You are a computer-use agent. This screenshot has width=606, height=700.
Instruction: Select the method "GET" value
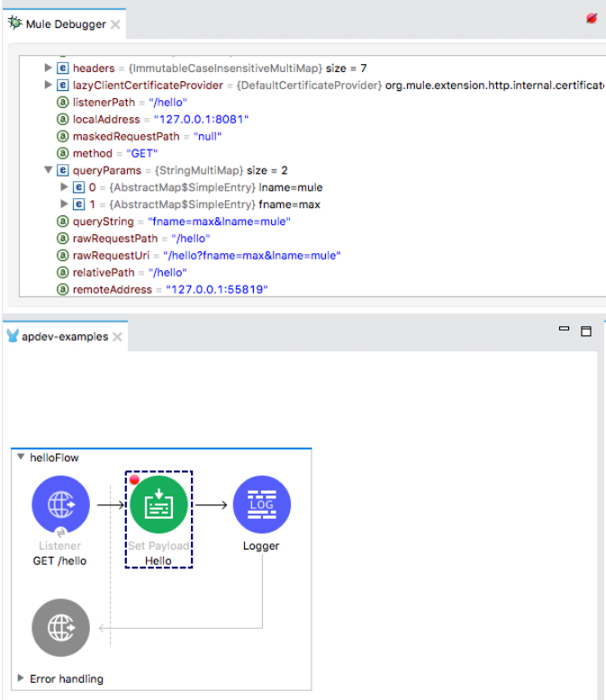142,153
